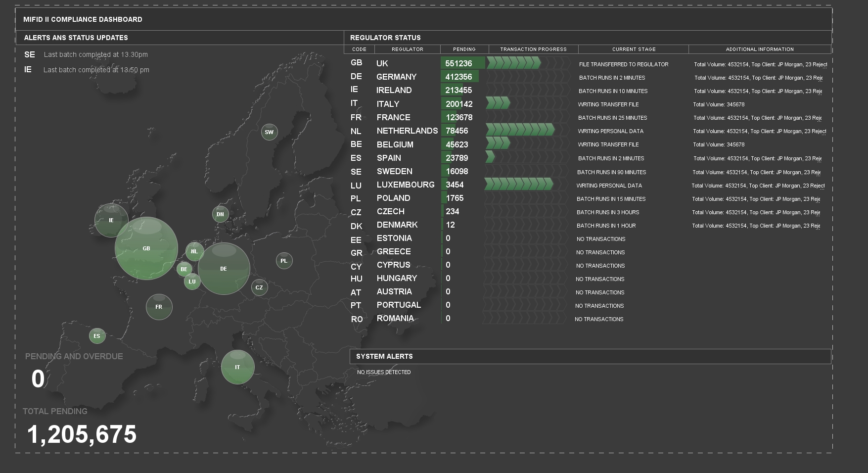Click the PL circle on Poland
Viewport: 868px width, 473px height.
[x=283, y=260]
